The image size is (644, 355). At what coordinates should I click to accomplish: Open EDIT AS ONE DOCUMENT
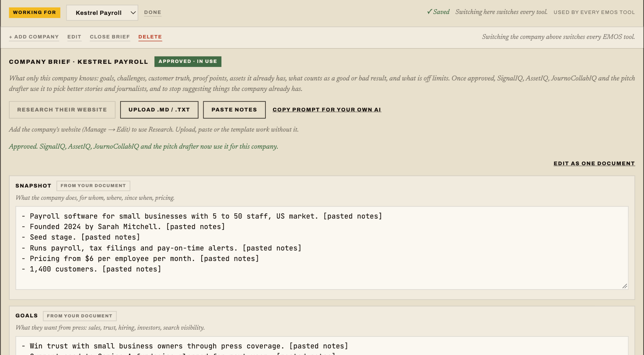click(x=594, y=164)
